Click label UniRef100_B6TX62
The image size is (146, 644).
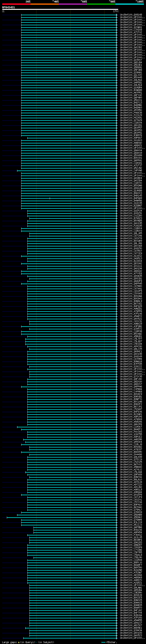[131, 304]
